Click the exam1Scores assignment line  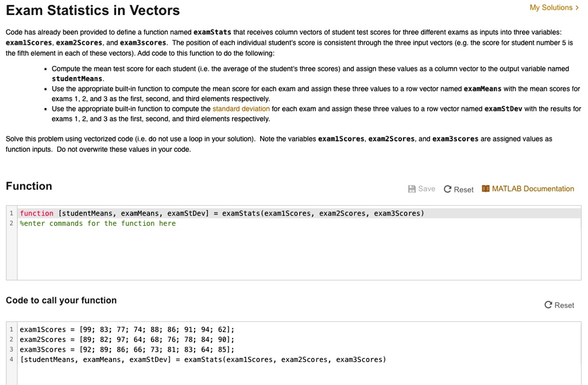127,329
